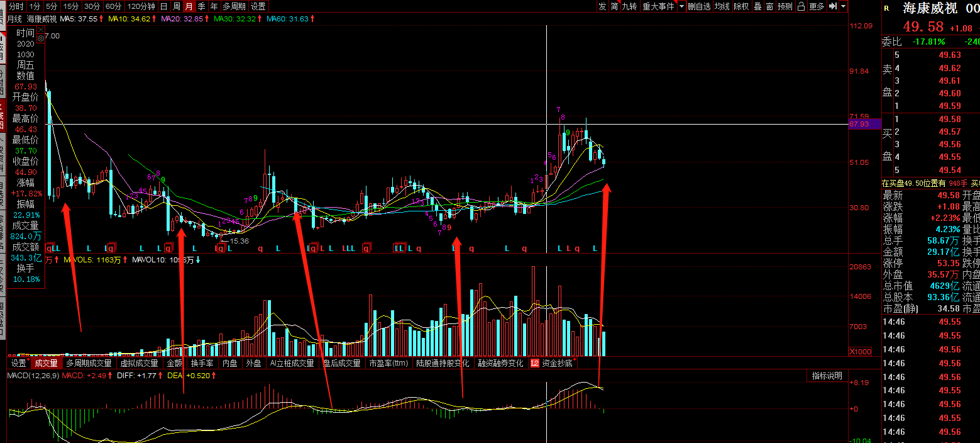This screenshot has width=980, height=443.
Task: Click the 简 simplified view icon
Action: coord(614,6)
